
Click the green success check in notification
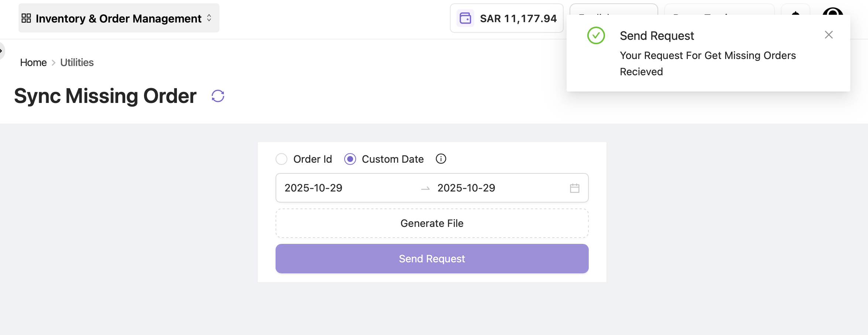click(595, 35)
